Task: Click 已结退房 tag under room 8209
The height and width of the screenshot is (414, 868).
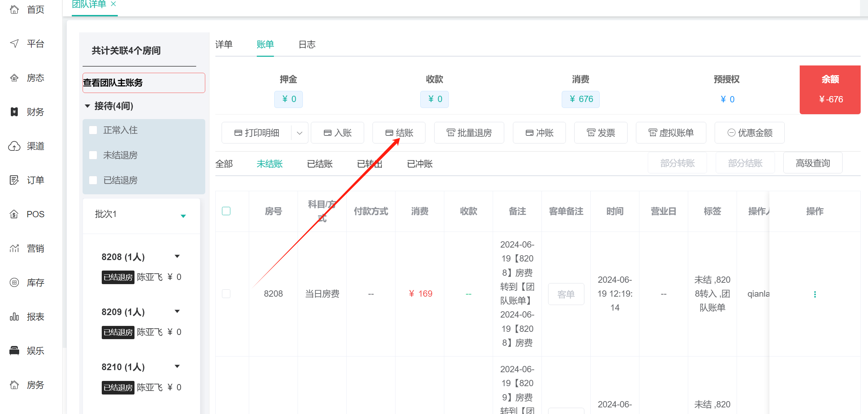Action: point(118,333)
